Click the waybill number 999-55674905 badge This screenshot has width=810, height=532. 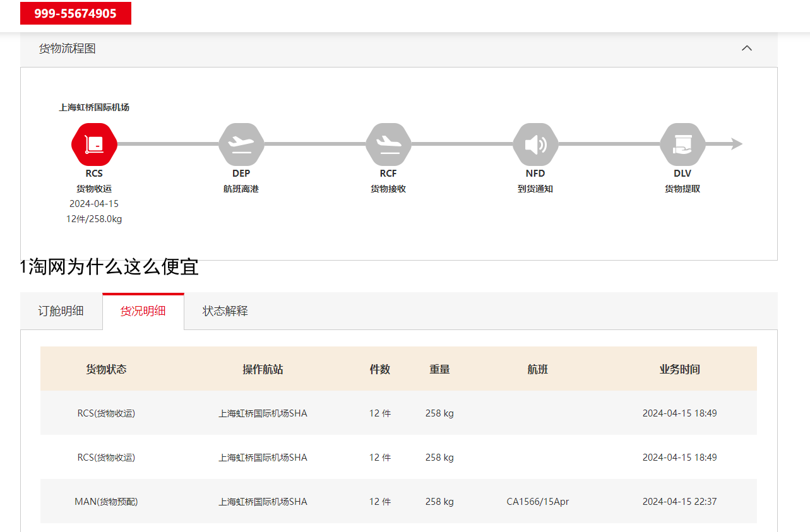[x=76, y=13]
